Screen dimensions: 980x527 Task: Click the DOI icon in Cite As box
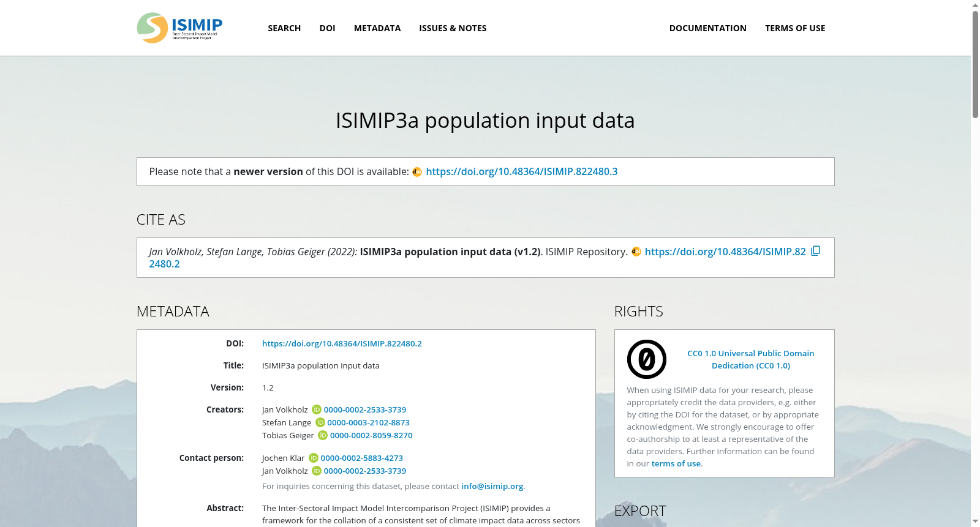pyautogui.click(x=636, y=252)
